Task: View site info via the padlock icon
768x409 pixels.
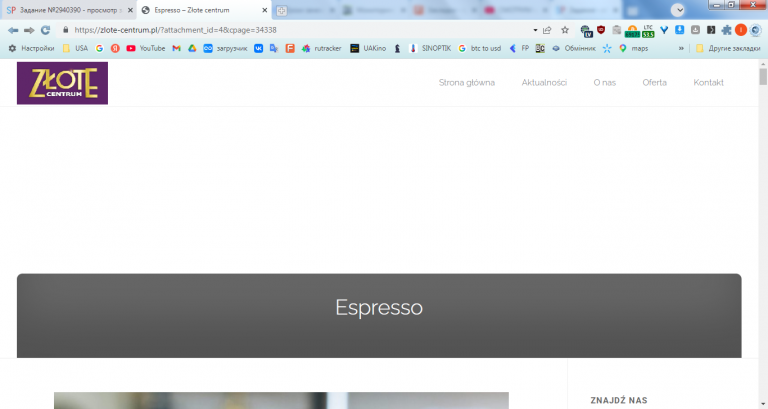Action: (x=66, y=30)
